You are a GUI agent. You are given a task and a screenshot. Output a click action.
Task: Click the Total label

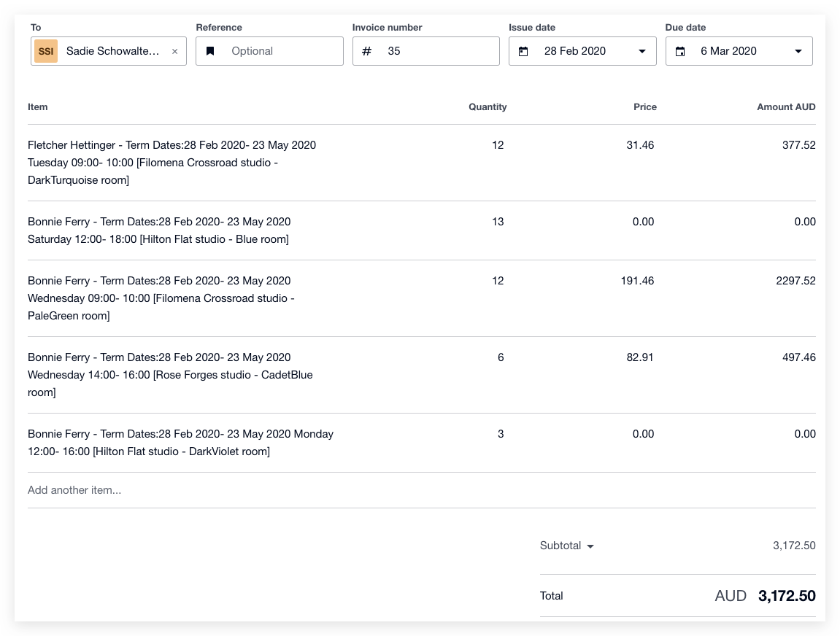point(551,596)
